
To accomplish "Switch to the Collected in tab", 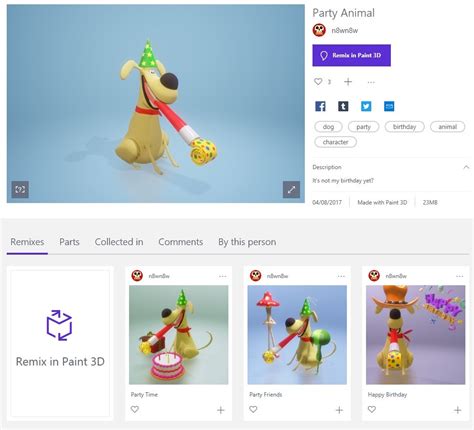I will (119, 242).
